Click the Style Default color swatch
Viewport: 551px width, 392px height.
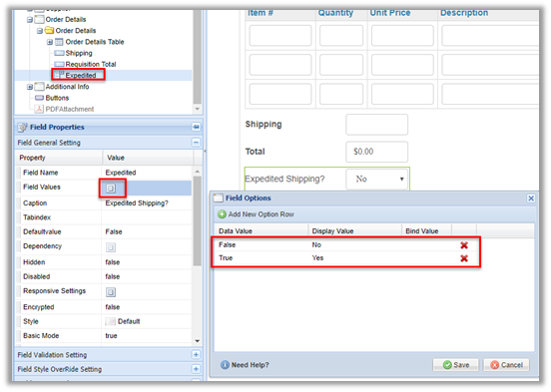point(111,321)
